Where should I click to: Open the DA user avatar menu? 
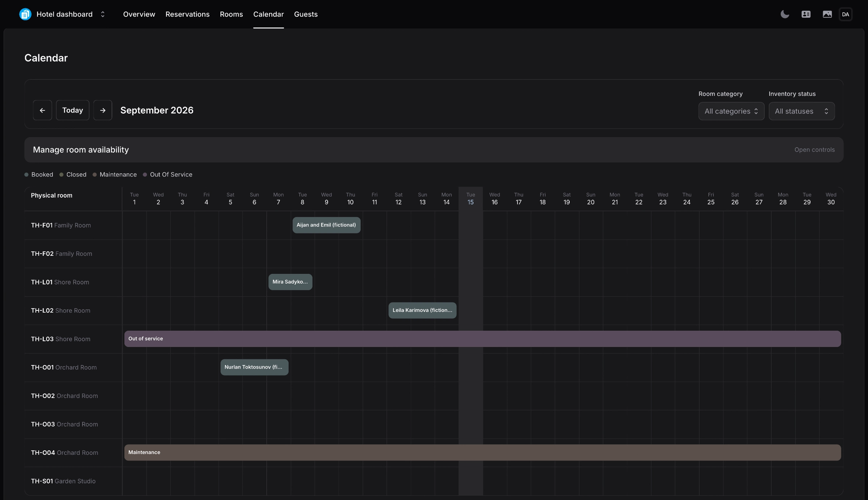click(x=845, y=14)
